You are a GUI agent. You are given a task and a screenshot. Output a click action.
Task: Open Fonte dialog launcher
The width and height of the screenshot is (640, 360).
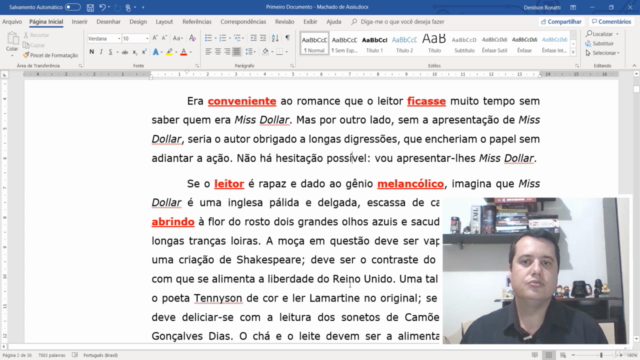pyautogui.click(x=197, y=66)
